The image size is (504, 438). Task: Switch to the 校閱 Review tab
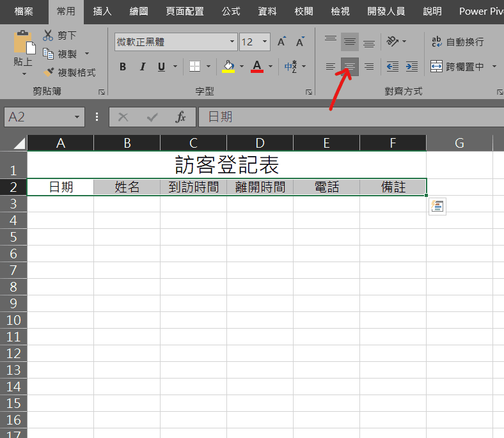(304, 12)
